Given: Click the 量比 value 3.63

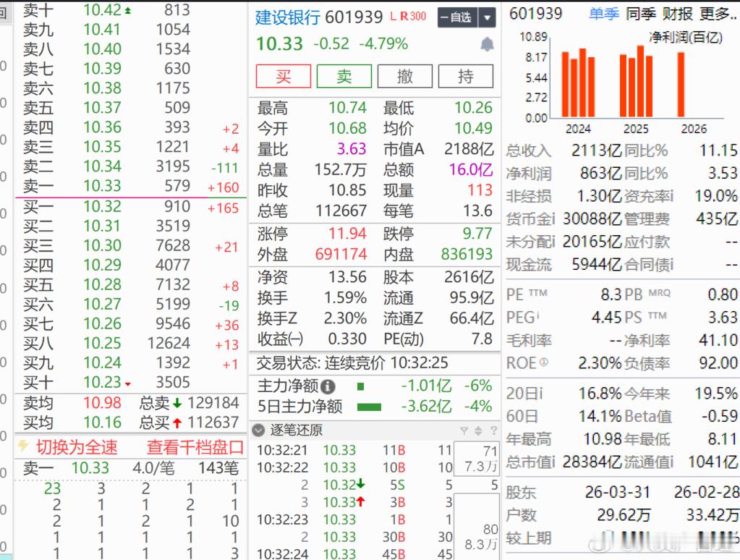Looking at the screenshot, I should click(352, 149).
